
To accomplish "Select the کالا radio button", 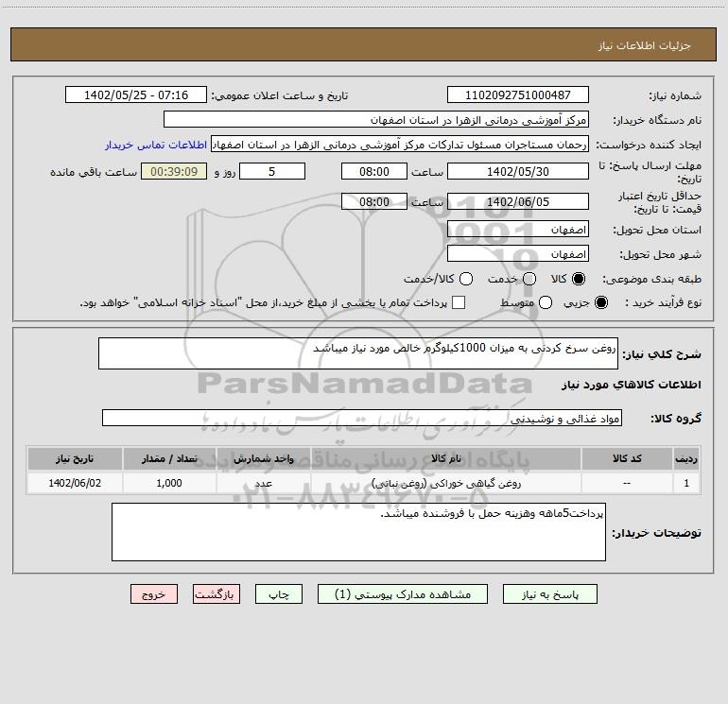I will coord(579,279).
